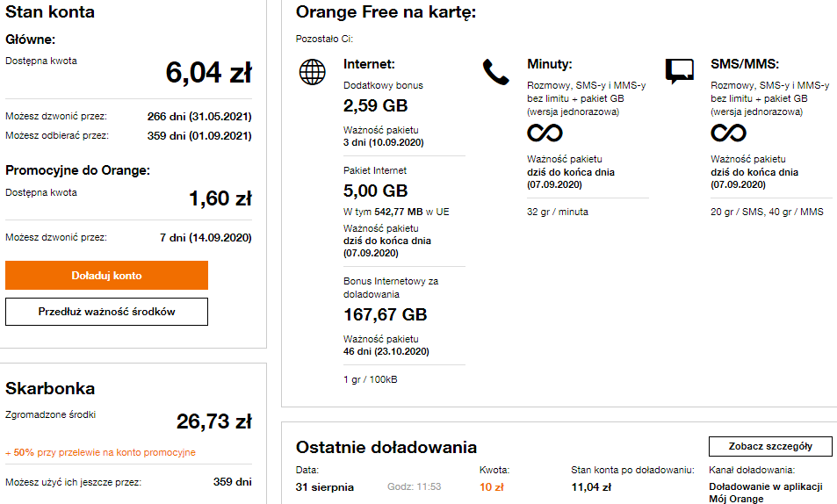Click the infinity symbol under SMS/MMS

tap(728, 133)
